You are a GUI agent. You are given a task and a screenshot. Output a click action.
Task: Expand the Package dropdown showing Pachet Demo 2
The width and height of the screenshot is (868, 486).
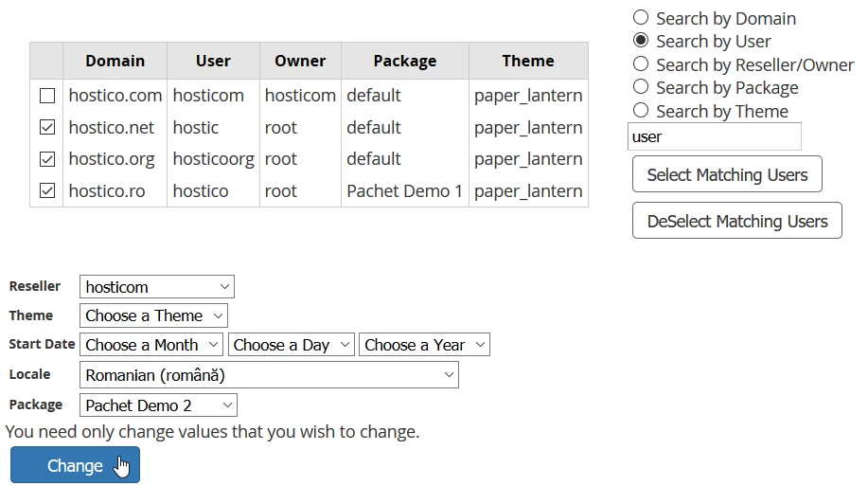tap(158, 405)
